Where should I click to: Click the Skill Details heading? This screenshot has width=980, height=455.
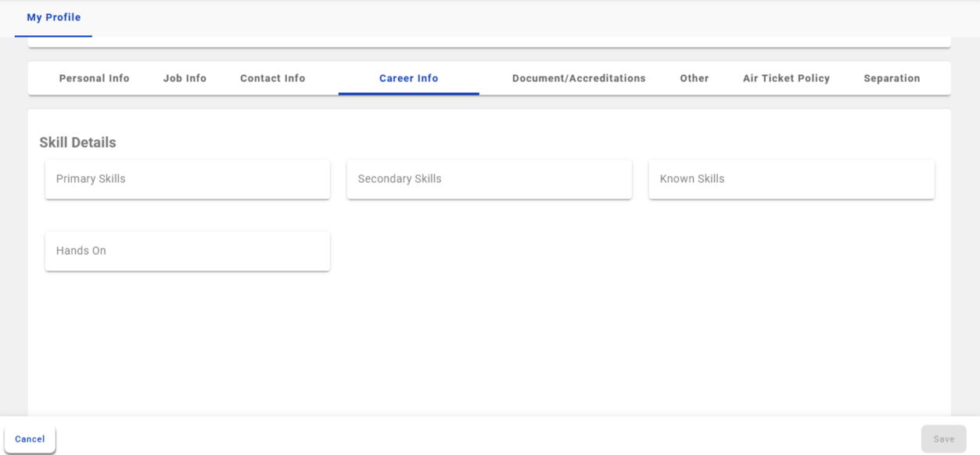pyautogui.click(x=77, y=142)
